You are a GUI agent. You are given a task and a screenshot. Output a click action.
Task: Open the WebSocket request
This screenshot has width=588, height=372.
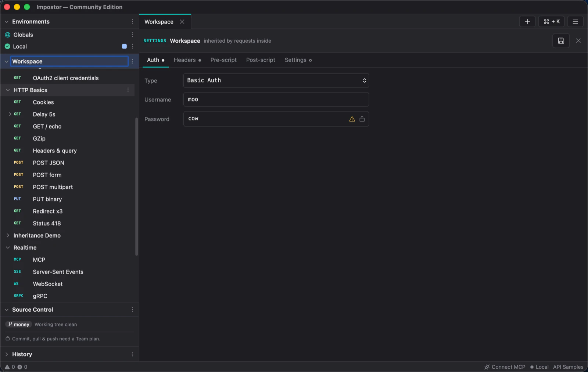pos(48,284)
